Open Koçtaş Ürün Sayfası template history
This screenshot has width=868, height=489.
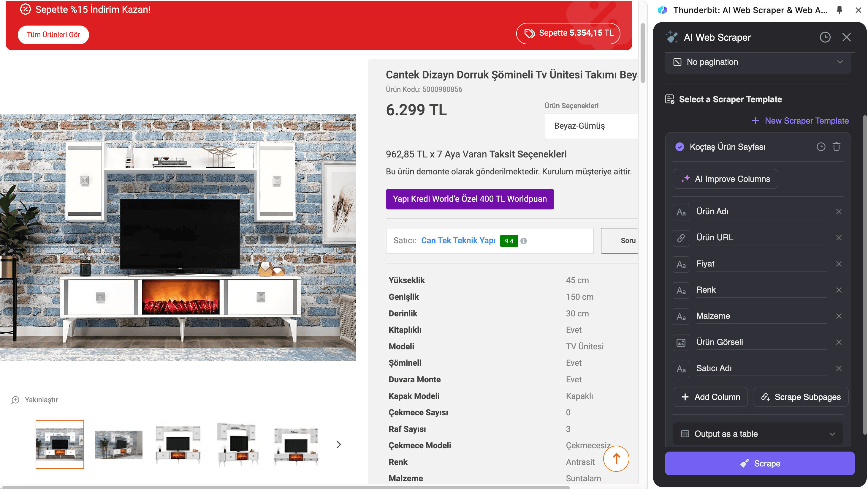pos(821,147)
